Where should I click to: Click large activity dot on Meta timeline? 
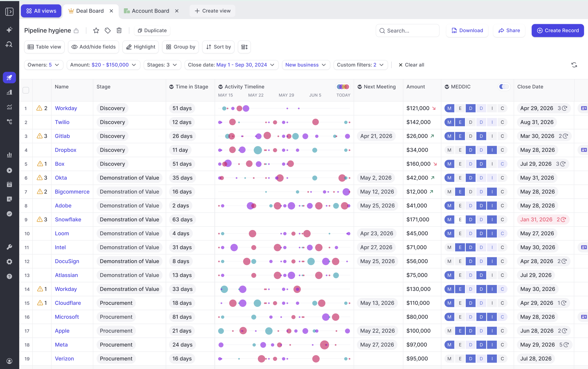click(324, 345)
